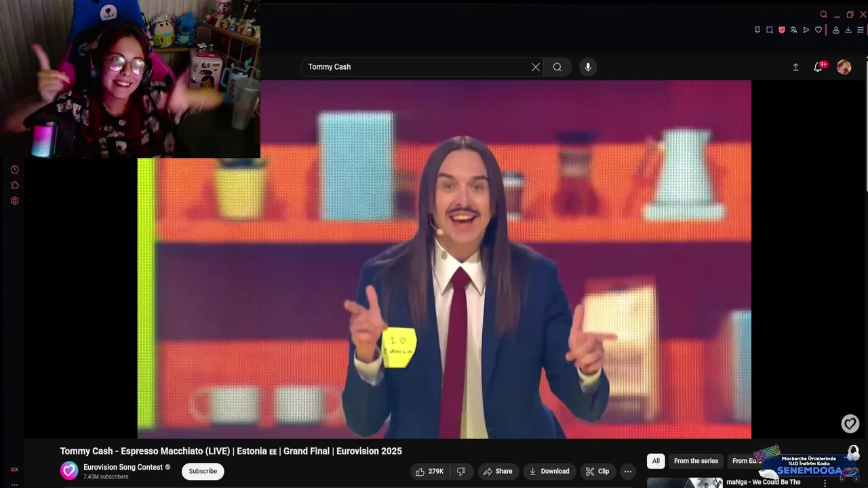Open the Eurovision Song Contest channel name
The width and height of the screenshot is (868, 488).
tap(123, 467)
